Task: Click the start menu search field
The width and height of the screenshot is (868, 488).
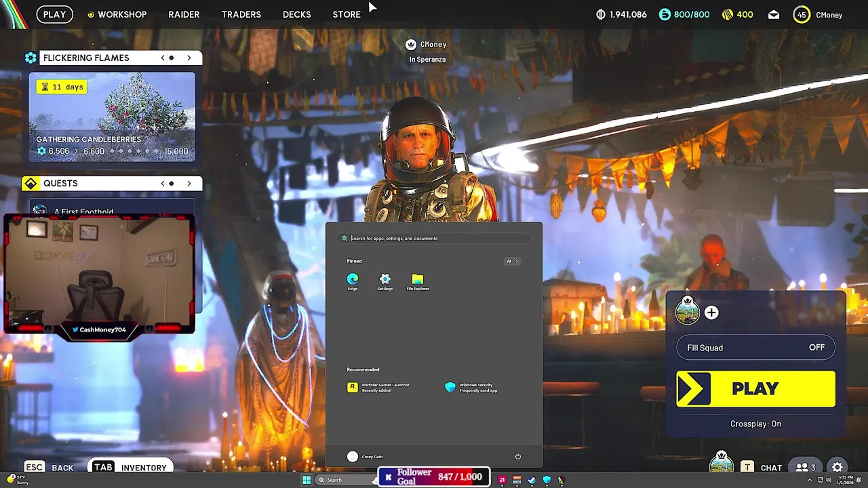Action: (x=434, y=238)
